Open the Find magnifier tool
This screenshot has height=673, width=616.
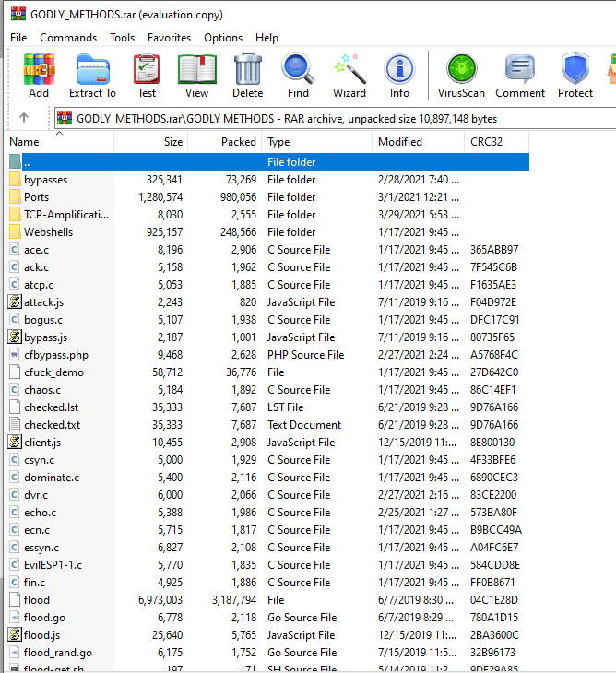tap(298, 76)
